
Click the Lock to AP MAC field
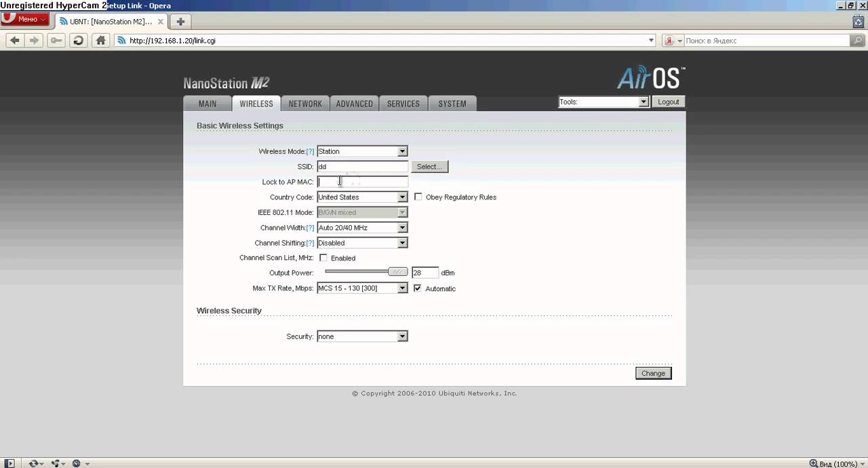tap(362, 182)
